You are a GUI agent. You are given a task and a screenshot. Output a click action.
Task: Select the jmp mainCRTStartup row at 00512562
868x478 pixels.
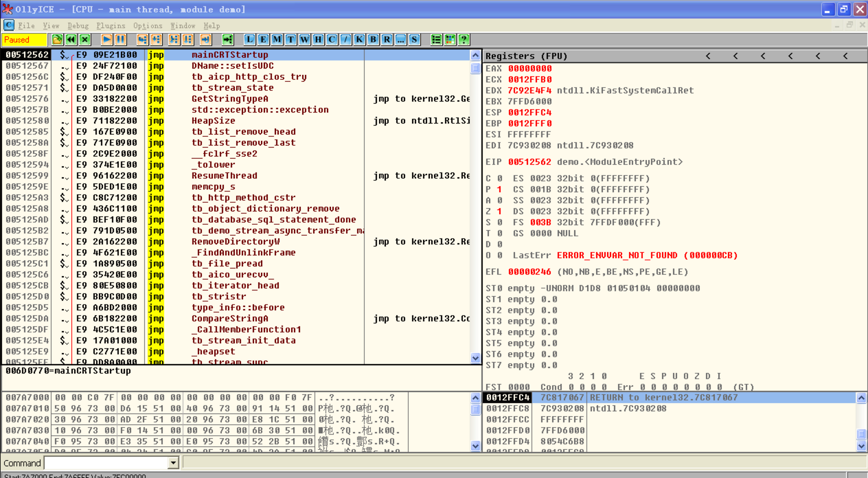point(236,54)
